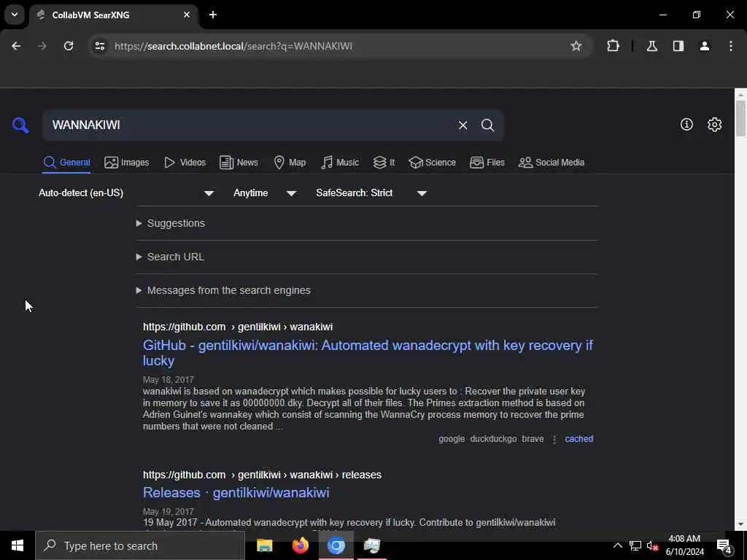The height and width of the screenshot is (560, 747).
Task: Open site information icon in address bar
Action: click(x=99, y=46)
